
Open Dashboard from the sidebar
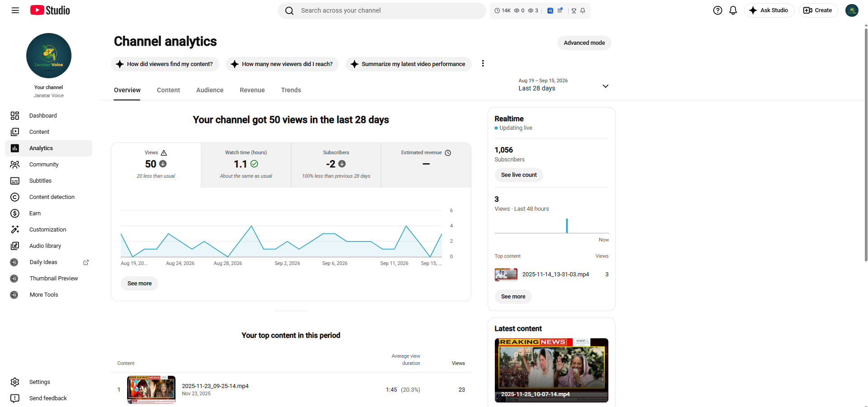click(x=48, y=116)
